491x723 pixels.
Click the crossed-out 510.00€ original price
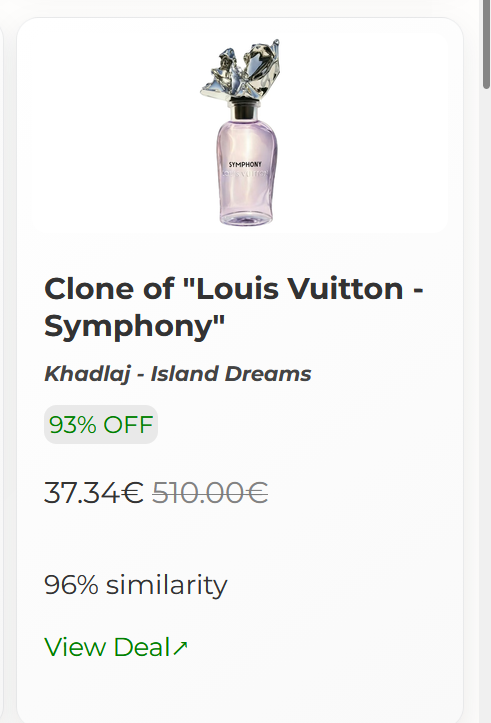(210, 492)
